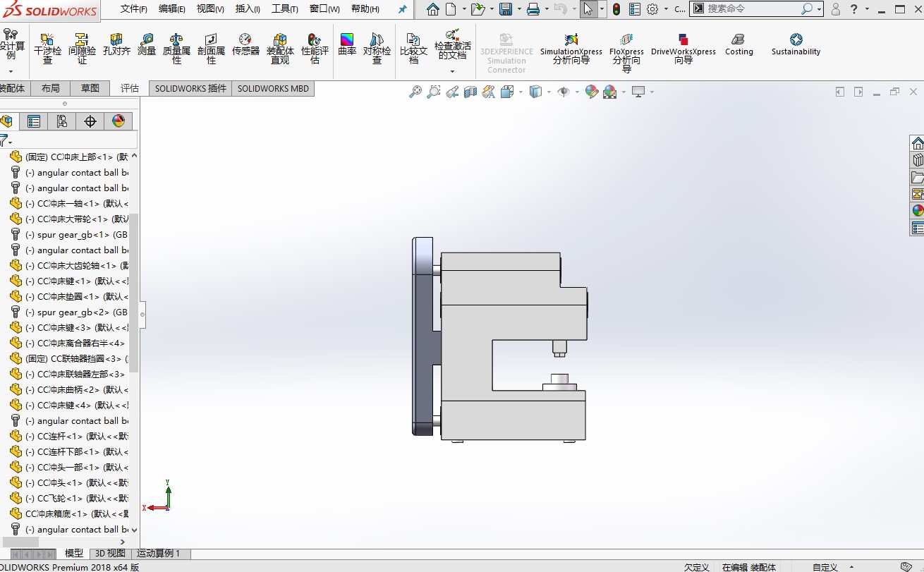Open the 工具(T) menu
The height and width of the screenshot is (572, 924).
(x=285, y=9)
